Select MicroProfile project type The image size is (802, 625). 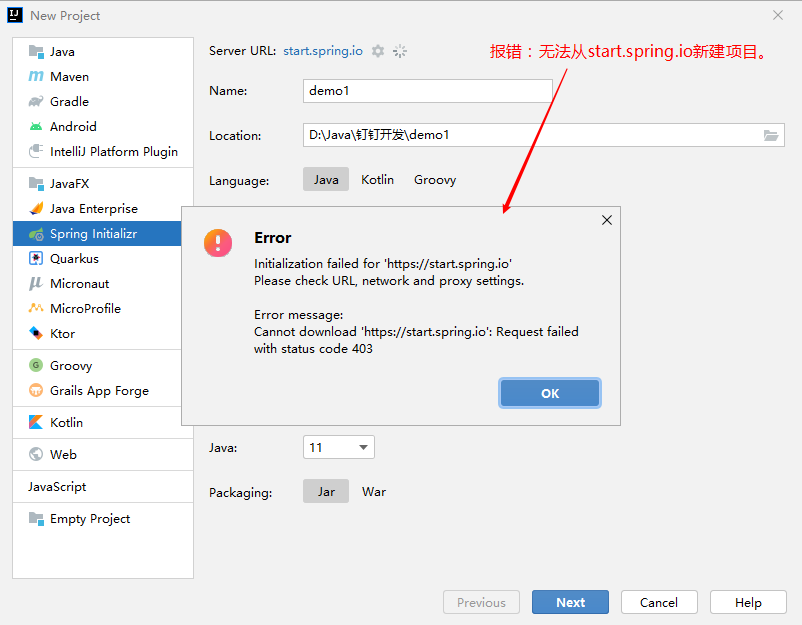pos(97,308)
